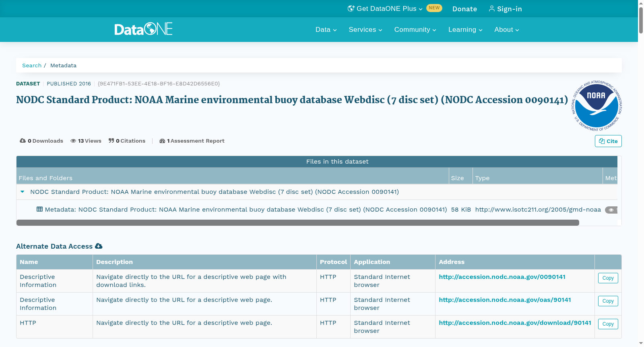
Task: Open the 1 Assessment Report gauge icon
Action: 162,141
